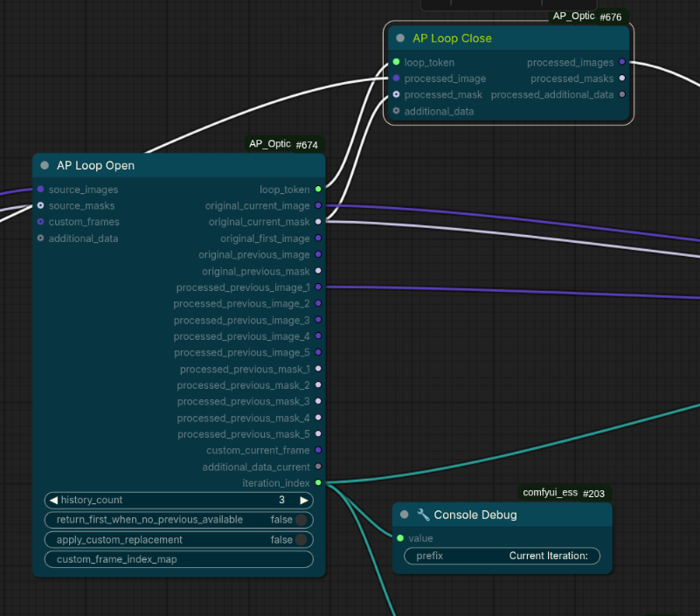Click the processed_images output socket
The image size is (700, 616).
tap(622, 62)
